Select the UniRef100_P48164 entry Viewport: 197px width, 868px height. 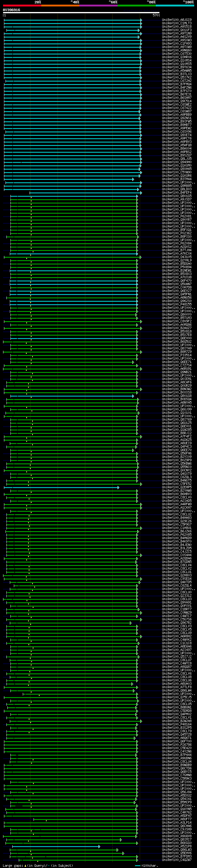pyautogui.click(x=177, y=724)
